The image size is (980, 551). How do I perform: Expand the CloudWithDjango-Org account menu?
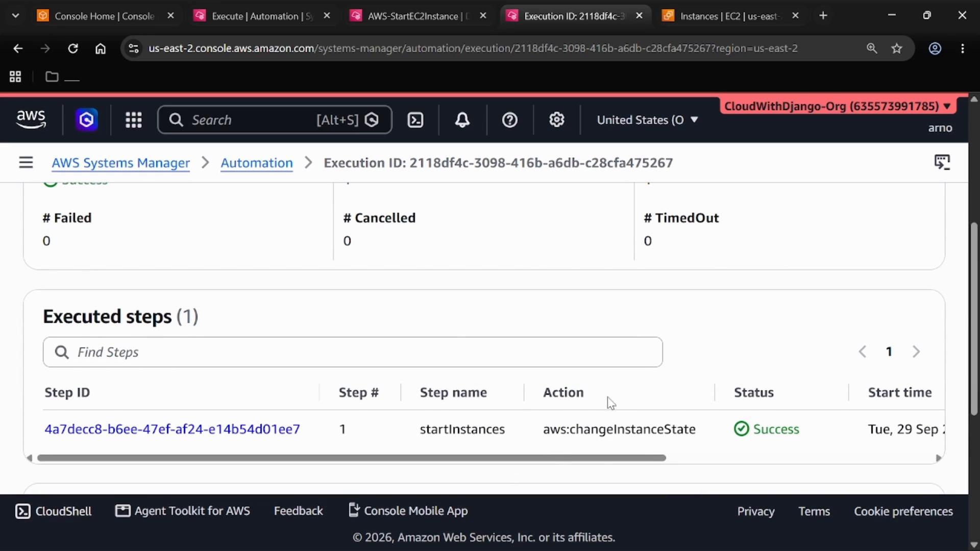[x=838, y=106]
